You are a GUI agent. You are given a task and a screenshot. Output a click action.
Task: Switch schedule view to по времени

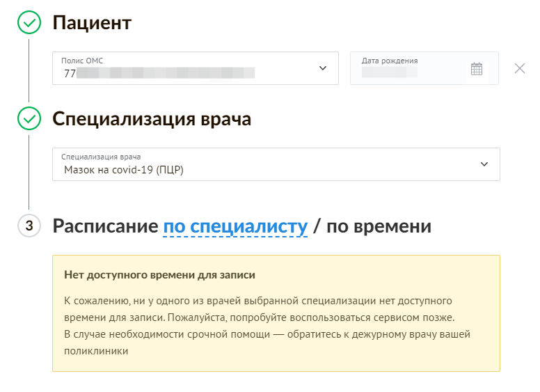pos(379,226)
